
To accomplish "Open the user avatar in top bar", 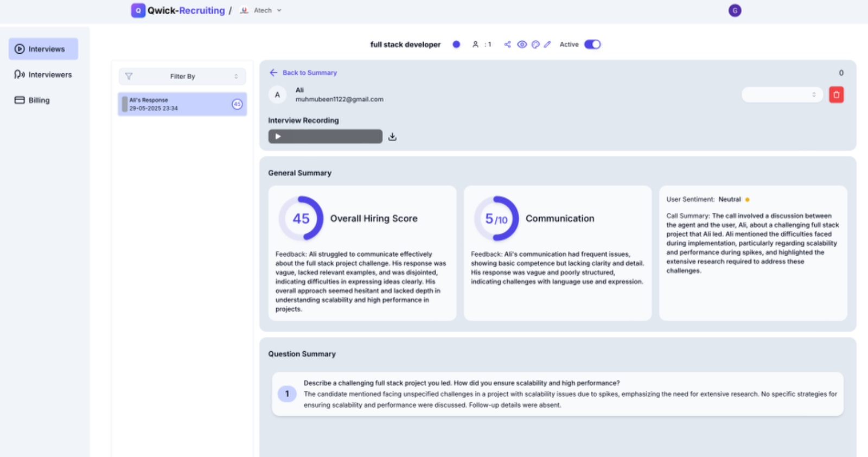I will pyautogui.click(x=735, y=10).
